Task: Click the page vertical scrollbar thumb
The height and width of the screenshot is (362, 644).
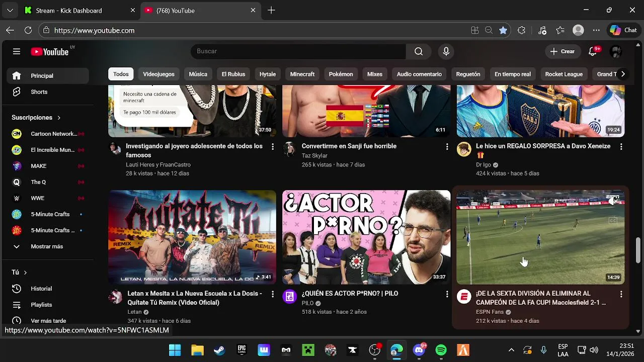Action: point(638,250)
